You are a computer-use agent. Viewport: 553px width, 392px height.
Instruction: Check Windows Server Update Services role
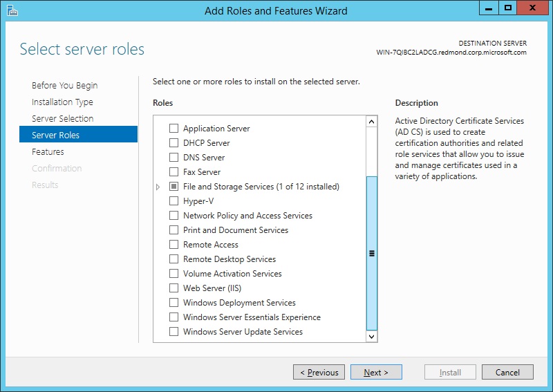174,331
